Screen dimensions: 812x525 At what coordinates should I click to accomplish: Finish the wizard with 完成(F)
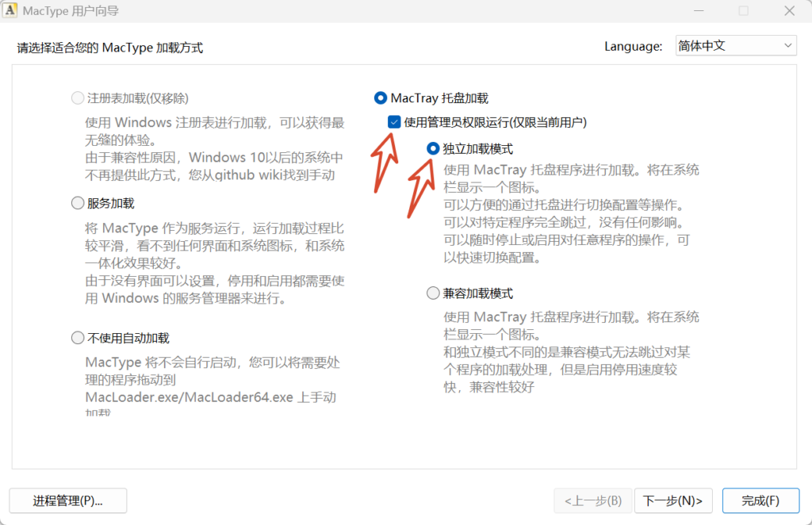[760, 500]
